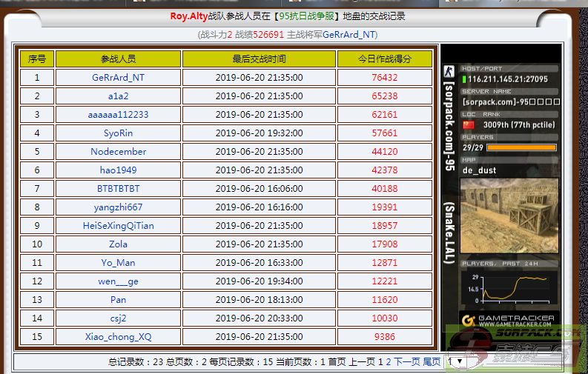
Task: Jump to last page via 尾页 link
Action: 432,362
